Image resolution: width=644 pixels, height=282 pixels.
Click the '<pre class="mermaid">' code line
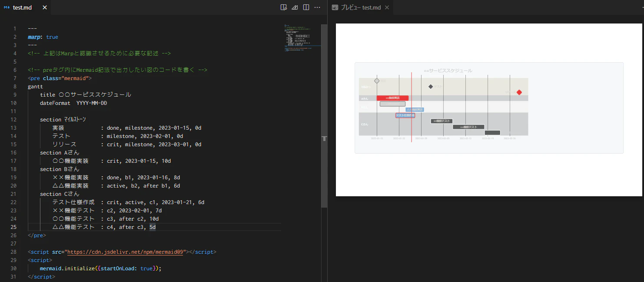click(60, 78)
